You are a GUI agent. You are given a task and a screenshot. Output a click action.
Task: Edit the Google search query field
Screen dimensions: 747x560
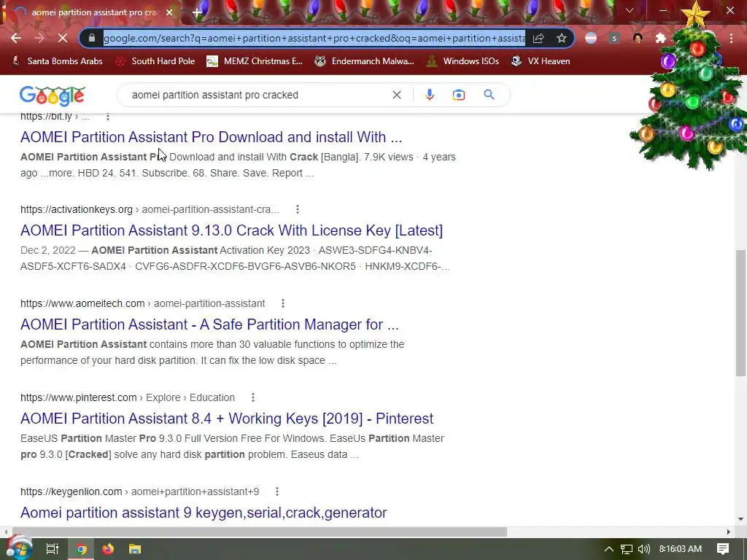[258, 95]
